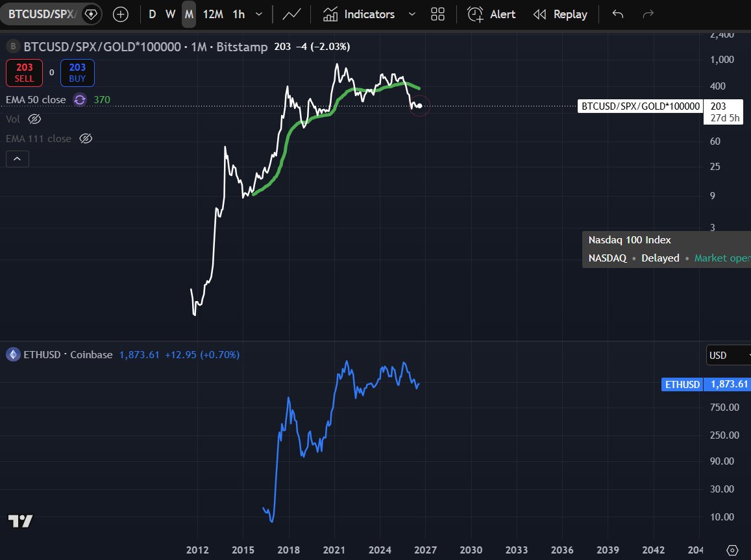Click the blue 203 BUY button

point(77,73)
